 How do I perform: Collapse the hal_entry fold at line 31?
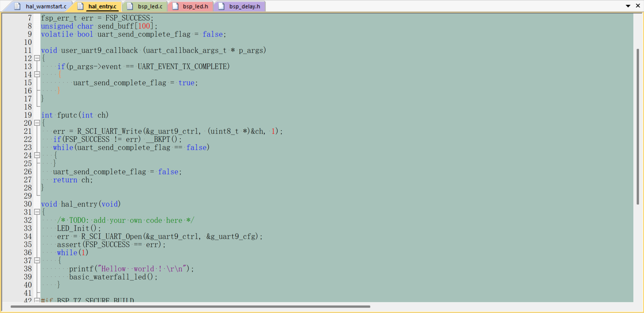click(37, 212)
